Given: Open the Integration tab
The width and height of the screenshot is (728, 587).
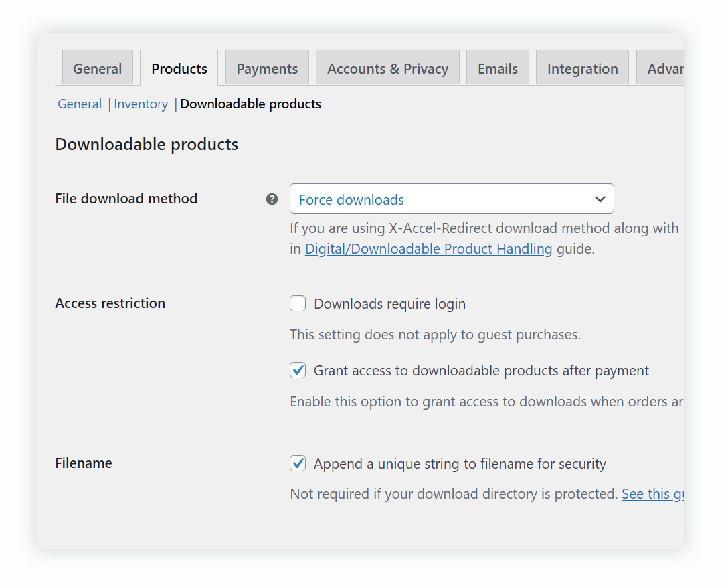Looking at the screenshot, I should (582, 68).
